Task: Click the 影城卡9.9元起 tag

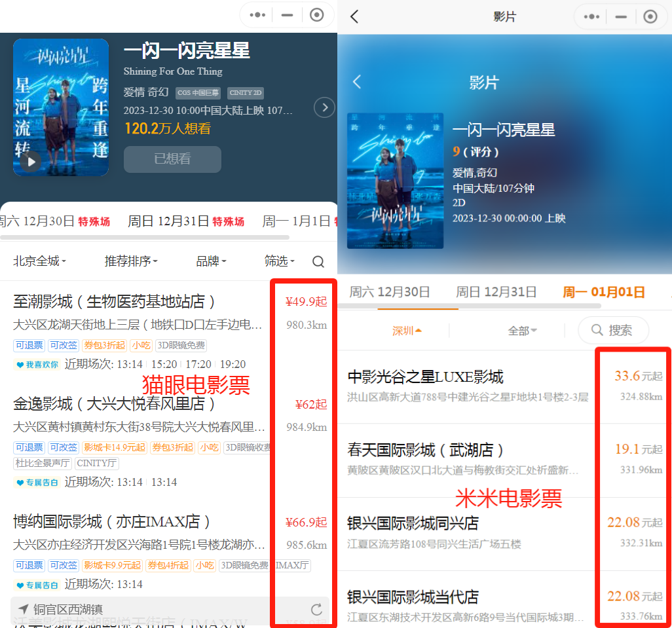Action: point(112,565)
